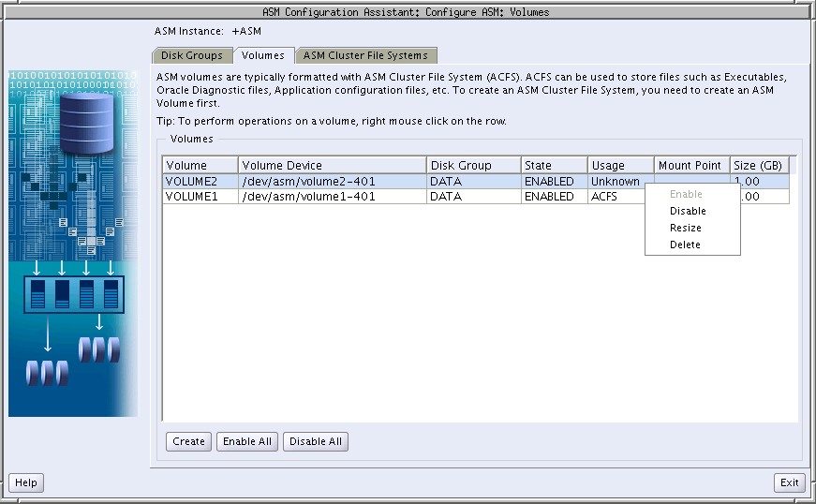Click the ENABLED state cell of VOLUME1
Viewport: 816px width, 504px height.
coord(555,197)
